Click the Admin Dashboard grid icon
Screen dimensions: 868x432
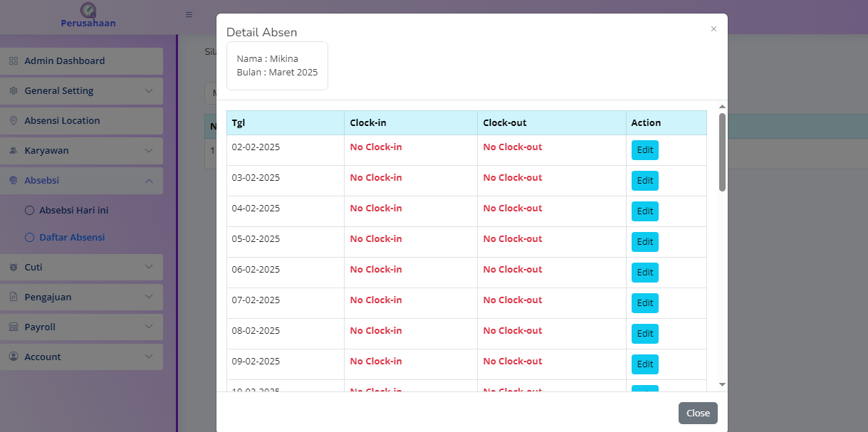[x=14, y=61]
